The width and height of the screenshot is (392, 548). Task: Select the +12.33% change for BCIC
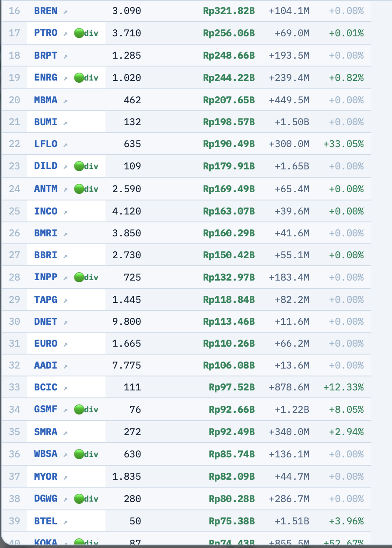click(x=343, y=387)
